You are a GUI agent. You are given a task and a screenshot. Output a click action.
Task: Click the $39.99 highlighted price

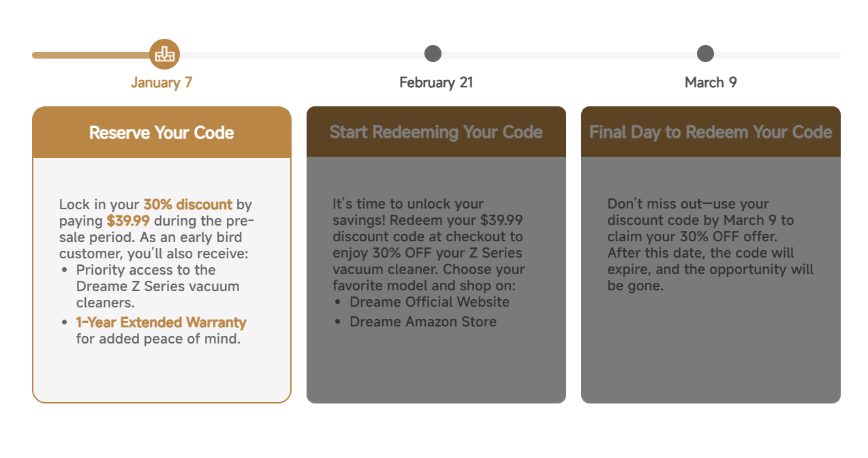click(x=128, y=221)
